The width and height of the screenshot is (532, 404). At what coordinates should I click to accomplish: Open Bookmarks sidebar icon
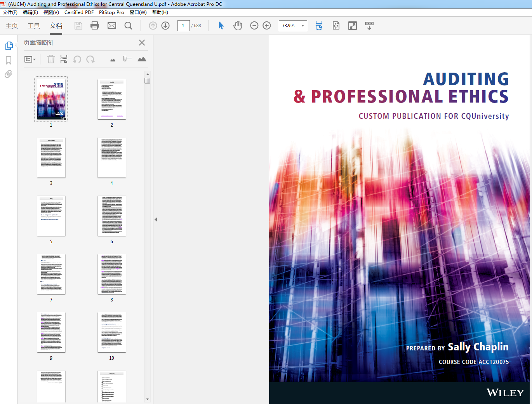pyautogui.click(x=9, y=60)
